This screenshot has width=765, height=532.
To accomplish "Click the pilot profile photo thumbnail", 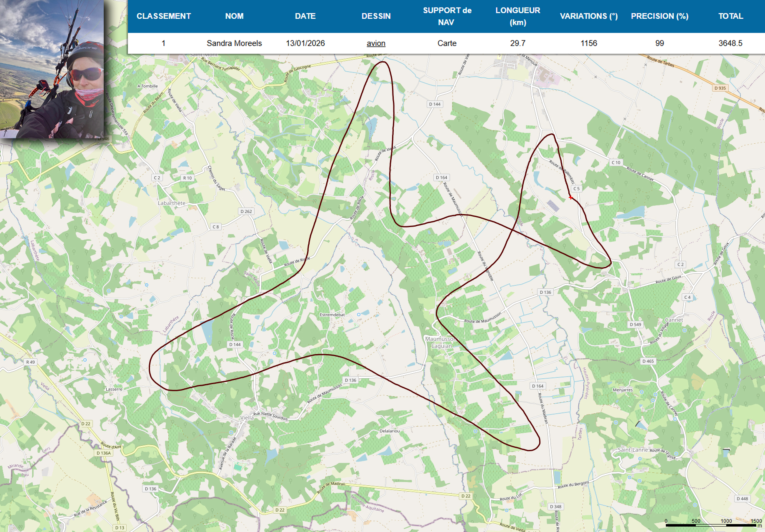I will pos(52,69).
